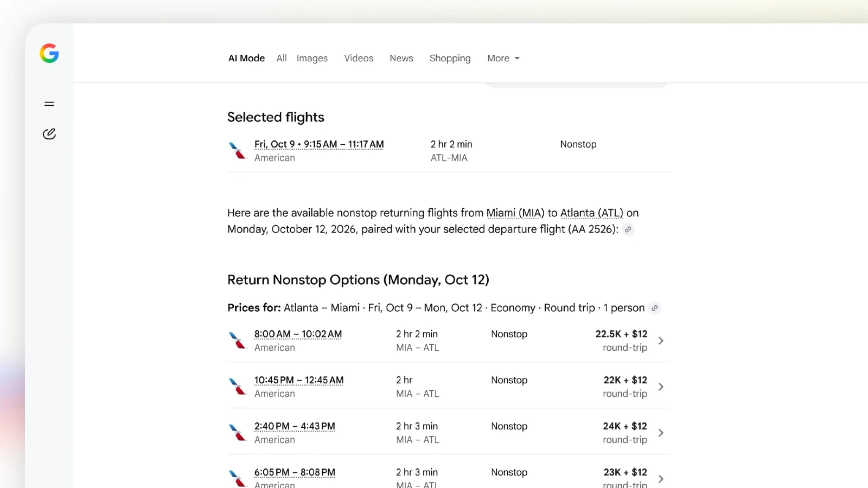Click the Fri, Oct 9 selected flight time
868x488 pixels.
pos(319,144)
